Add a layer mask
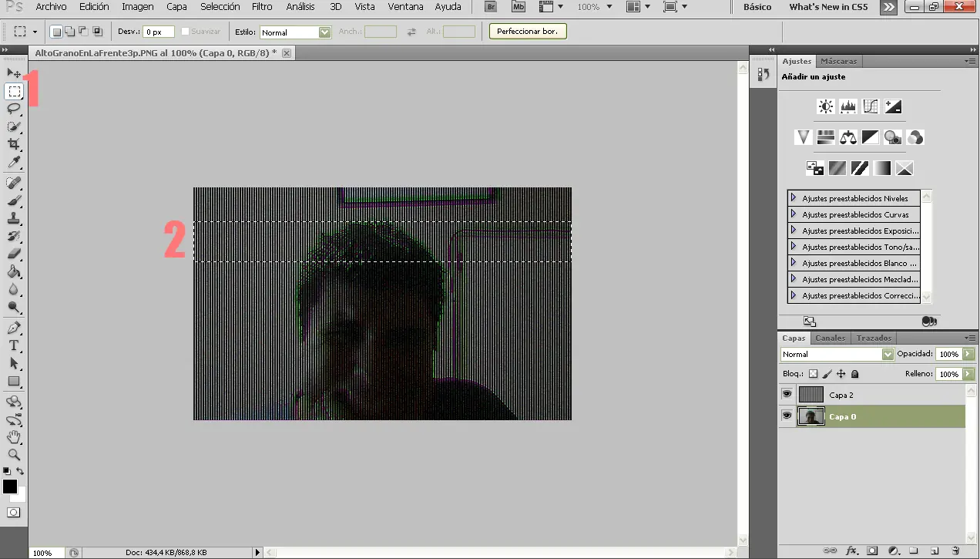 pyautogui.click(x=872, y=551)
